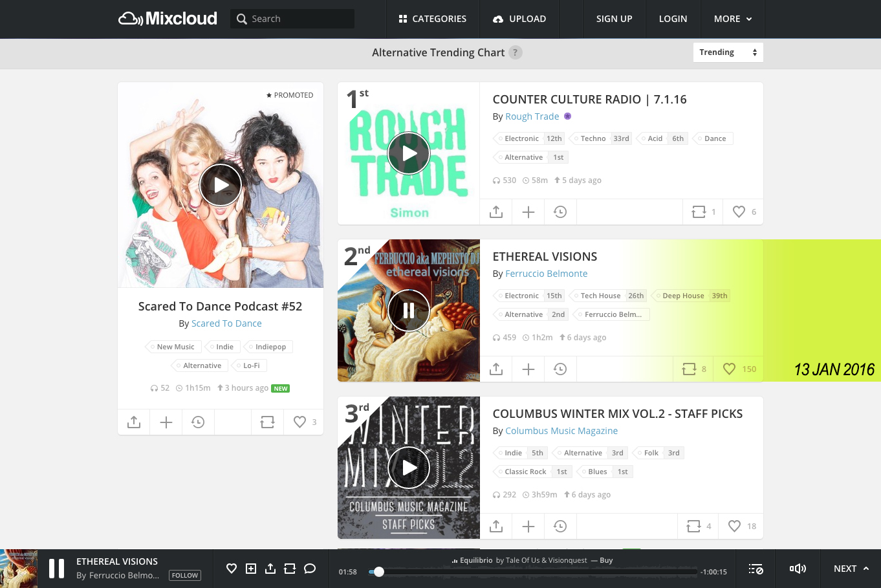Save Counter Culture Radio to listen later
The height and width of the screenshot is (588, 881).
560,212
